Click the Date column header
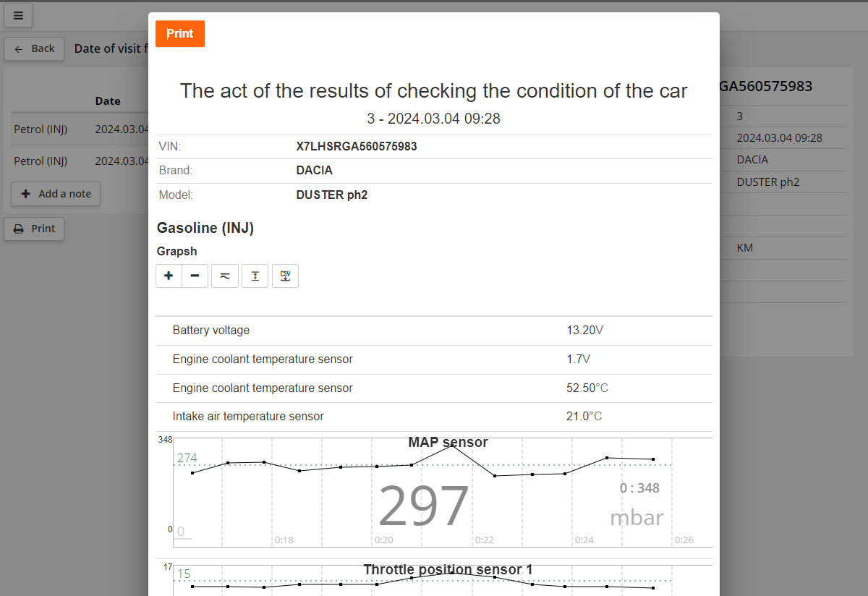 [108, 101]
